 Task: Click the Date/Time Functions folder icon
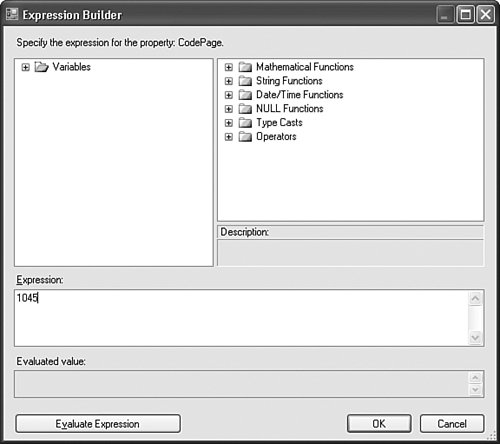(x=245, y=95)
